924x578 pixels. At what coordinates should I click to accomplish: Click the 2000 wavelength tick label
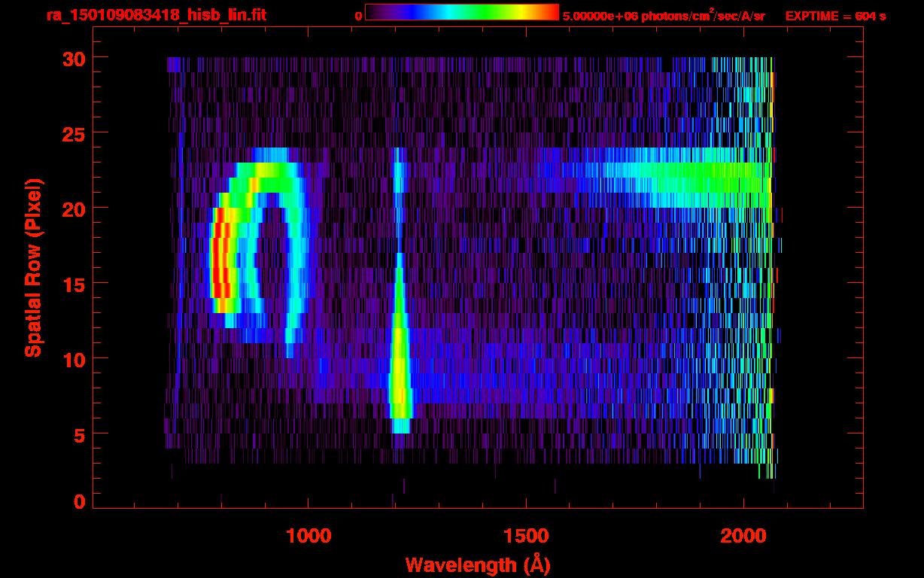(x=743, y=535)
